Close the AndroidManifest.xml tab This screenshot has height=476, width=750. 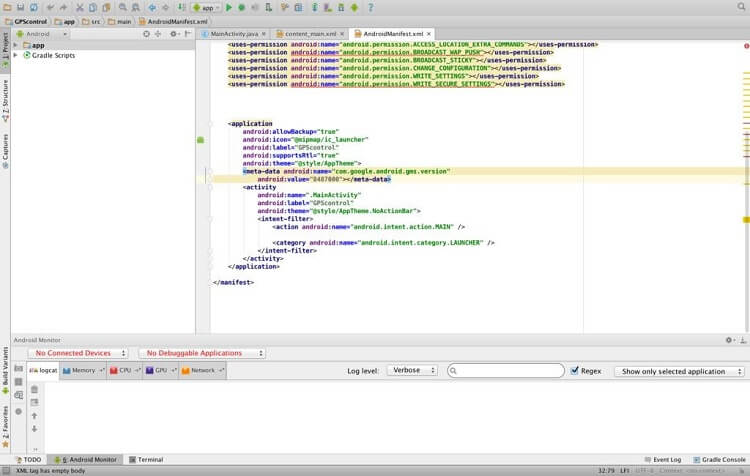pyautogui.click(x=429, y=34)
